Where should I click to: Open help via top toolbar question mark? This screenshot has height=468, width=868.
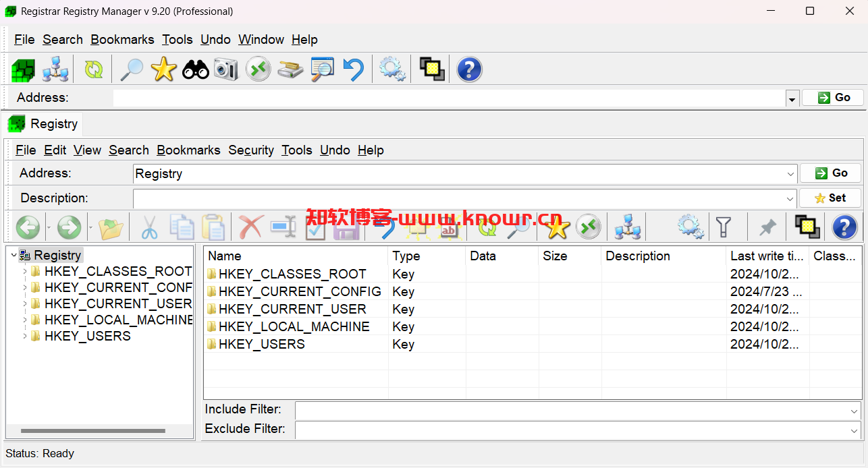(470, 69)
